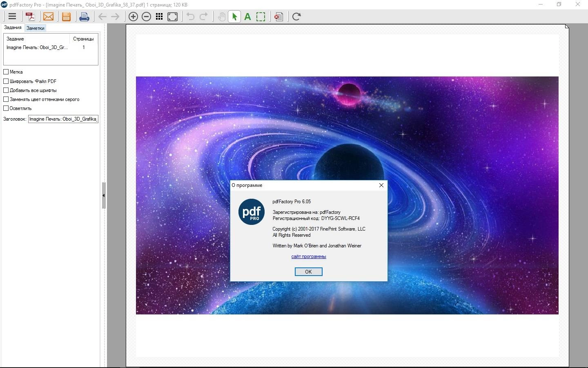Screen dimensions: 588x368
Task: Open the hamburger main menu
Action: pos(12,16)
